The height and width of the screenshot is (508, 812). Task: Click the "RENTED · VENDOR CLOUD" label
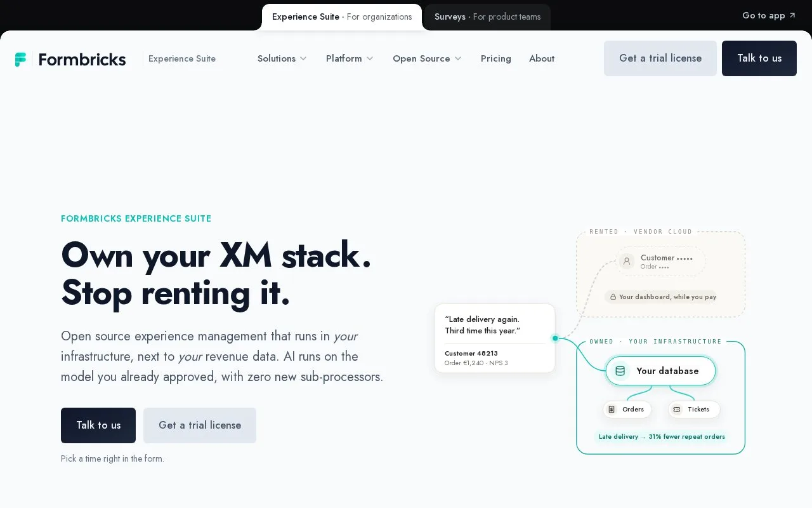(x=641, y=232)
